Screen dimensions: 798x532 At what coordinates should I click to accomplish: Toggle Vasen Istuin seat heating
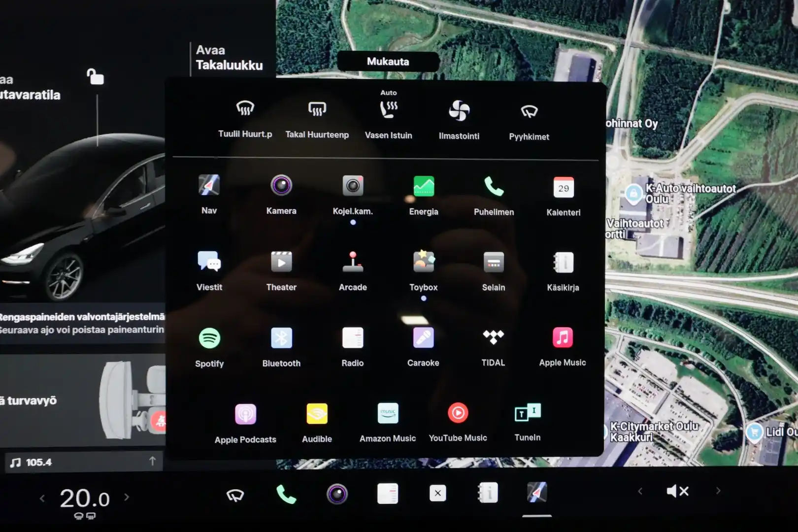[389, 109]
